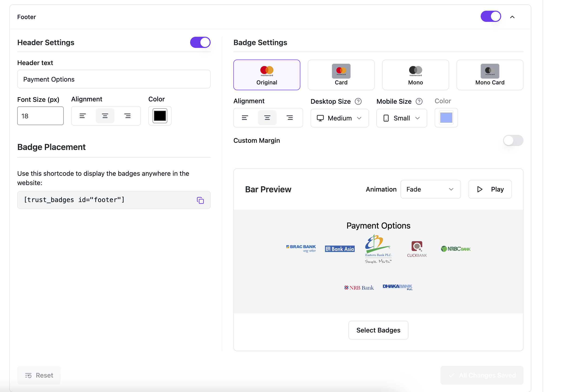Center align the badges
The height and width of the screenshot is (392, 563).
267,118
